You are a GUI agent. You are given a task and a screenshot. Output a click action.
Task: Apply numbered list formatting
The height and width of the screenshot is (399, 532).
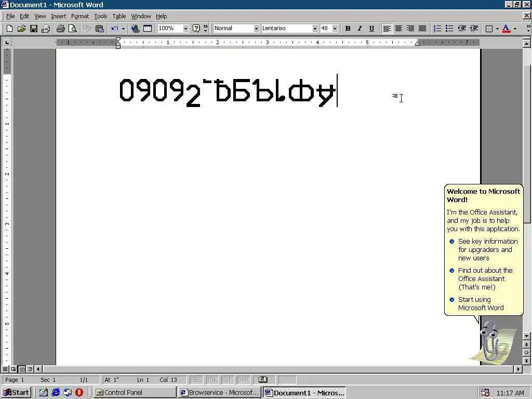tap(437, 29)
